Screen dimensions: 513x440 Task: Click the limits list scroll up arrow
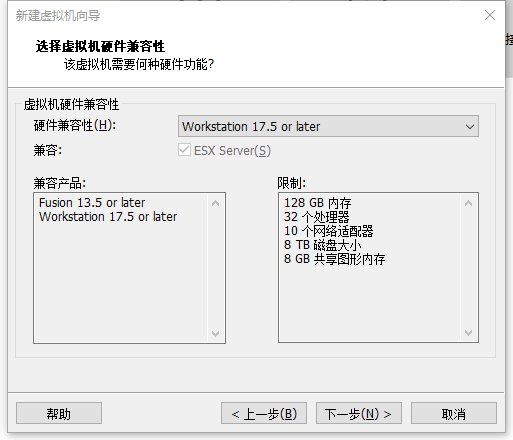coord(469,203)
